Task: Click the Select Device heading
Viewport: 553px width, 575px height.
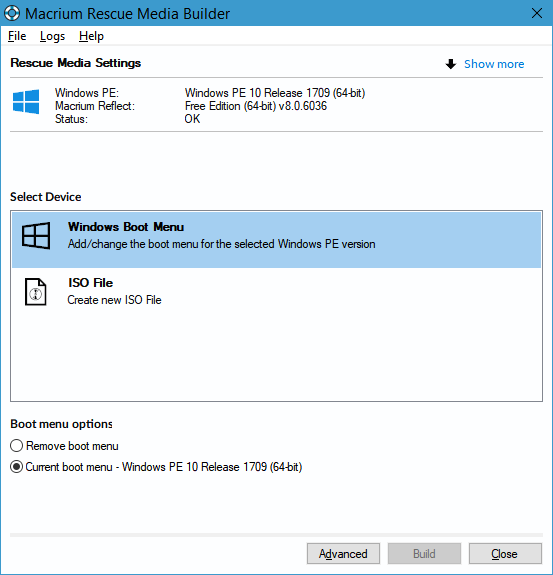Action: pos(45,197)
